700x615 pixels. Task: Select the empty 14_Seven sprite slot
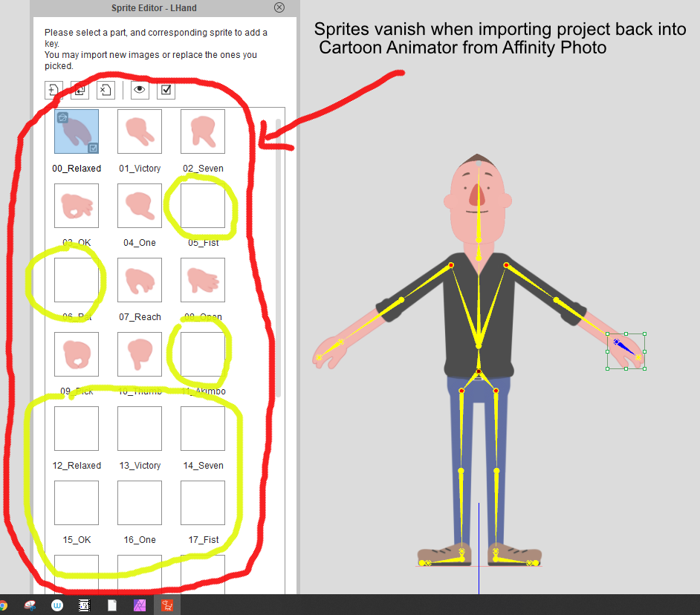[203, 429]
